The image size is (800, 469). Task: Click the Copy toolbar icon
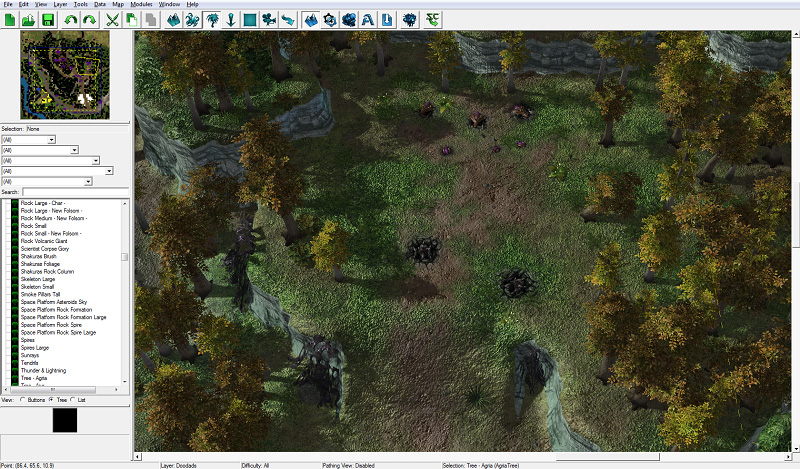(x=131, y=20)
